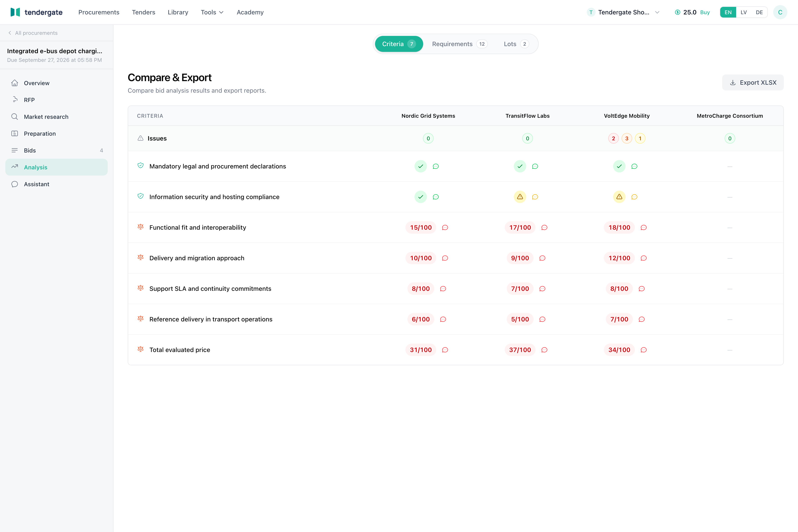Switch language to LV
The height and width of the screenshot is (532, 798).
coord(744,12)
